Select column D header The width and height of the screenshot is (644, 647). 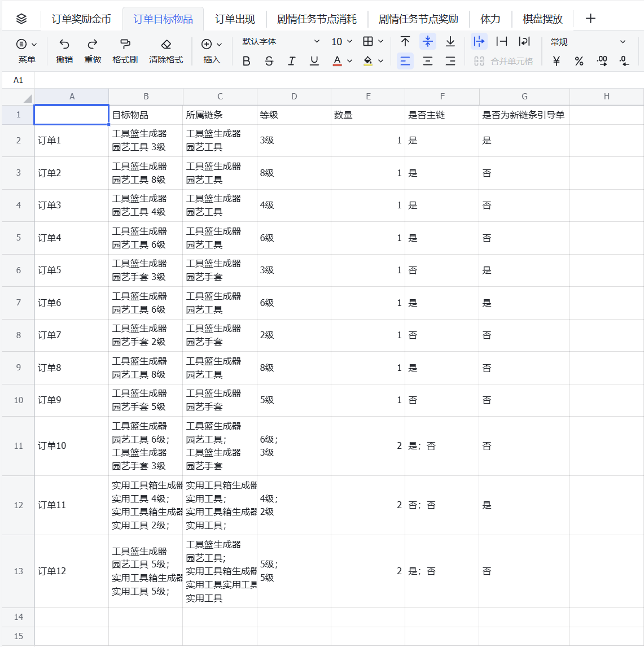tap(293, 97)
